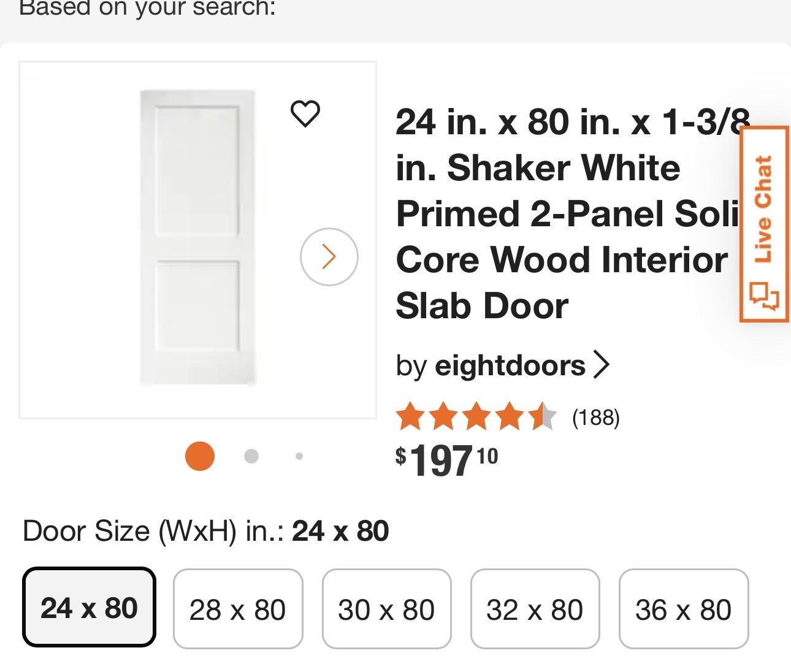Select the 30 x 80 door size
The width and height of the screenshot is (791, 672).
coord(386,608)
